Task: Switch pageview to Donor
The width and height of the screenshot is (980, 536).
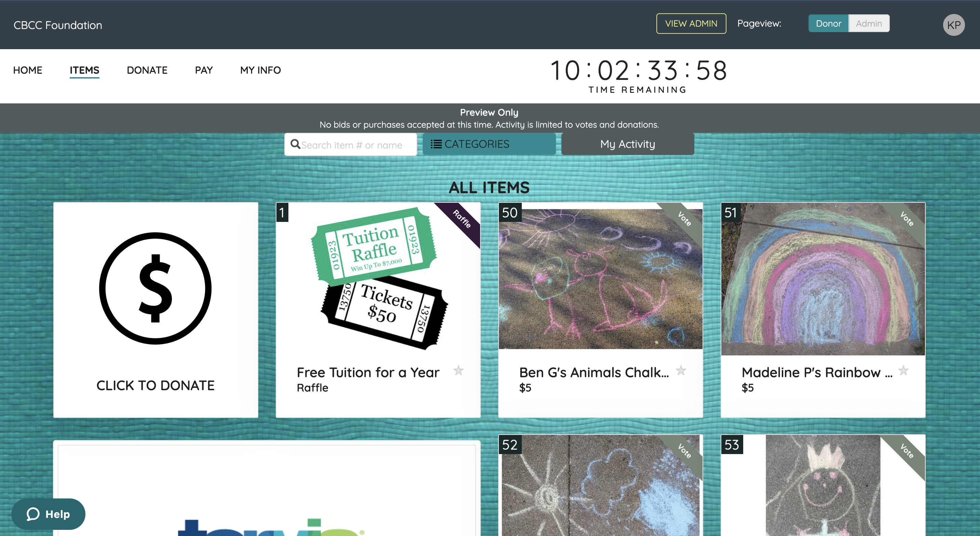Action: click(x=828, y=24)
